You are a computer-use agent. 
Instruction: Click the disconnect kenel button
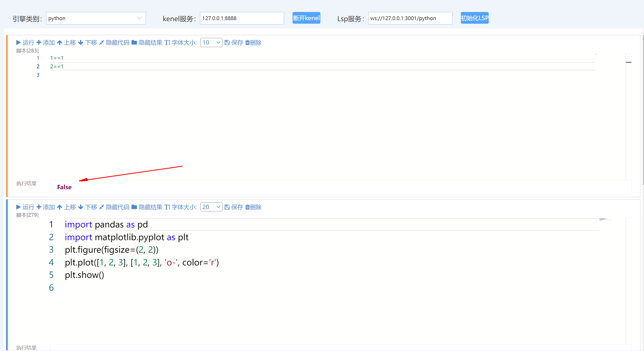pyautogui.click(x=306, y=18)
